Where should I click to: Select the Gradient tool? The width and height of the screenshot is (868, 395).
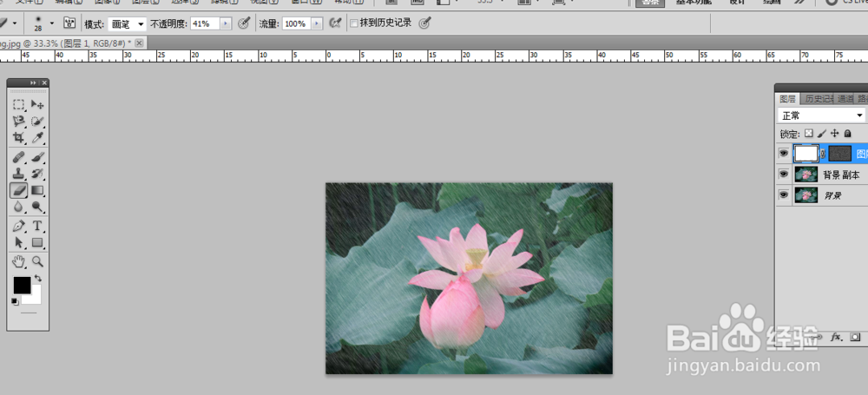pyautogui.click(x=37, y=191)
